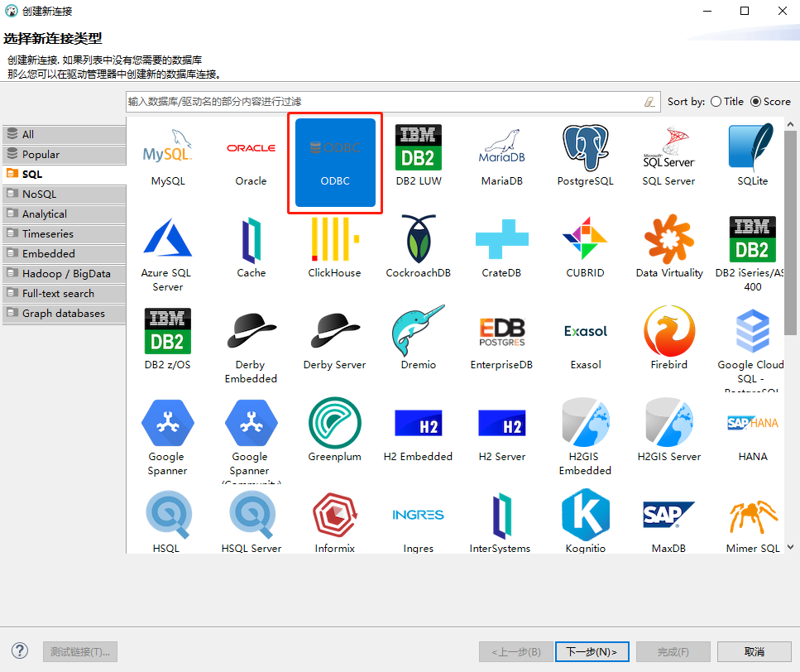
Task: Select the Dremio narwhal icon
Action: coord(419,331)
